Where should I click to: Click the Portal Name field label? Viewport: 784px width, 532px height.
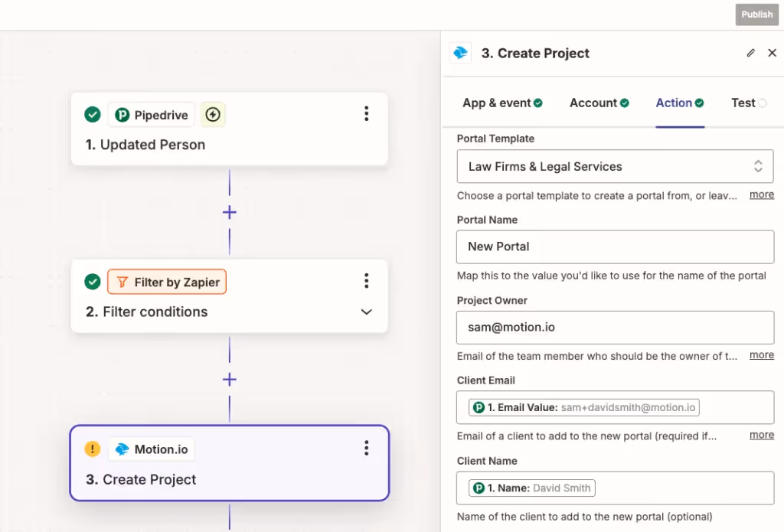(487, 220)
